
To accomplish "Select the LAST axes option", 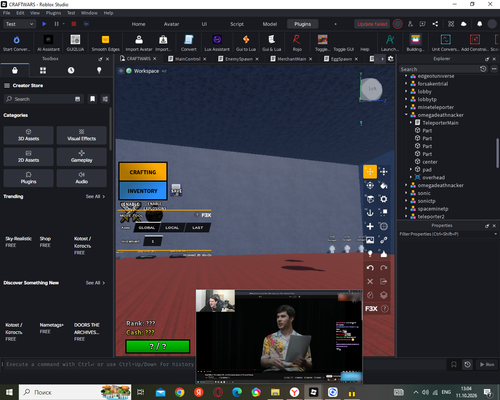I will (x=197, y=228).
